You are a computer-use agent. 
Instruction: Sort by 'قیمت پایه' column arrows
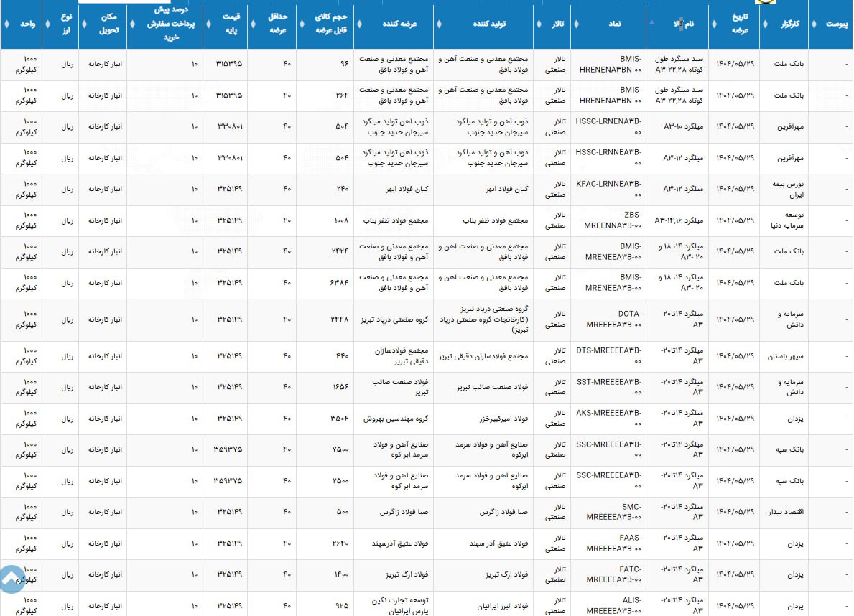point(208,24)
